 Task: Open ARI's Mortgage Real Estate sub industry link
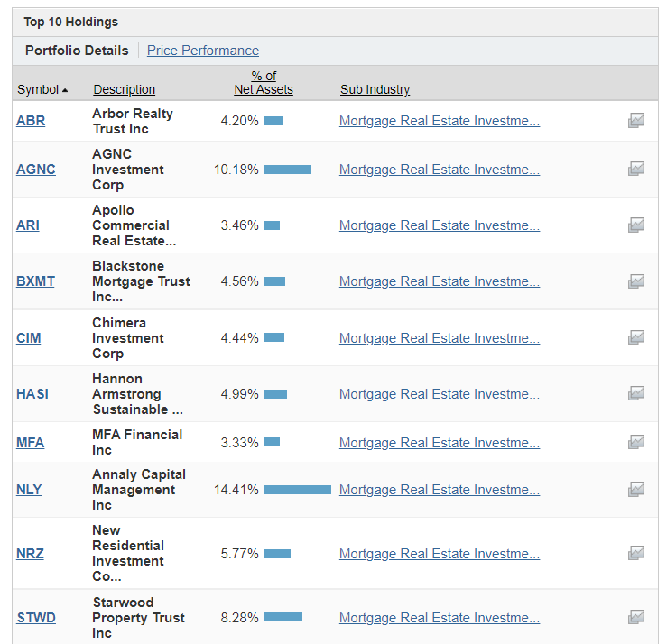pos(440,225)
